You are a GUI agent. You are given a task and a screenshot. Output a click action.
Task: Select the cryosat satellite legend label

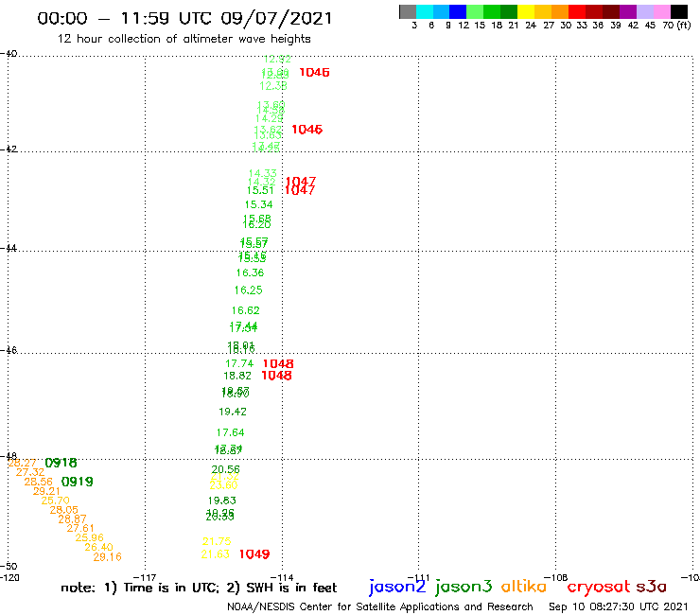click(x=598, y=588)
